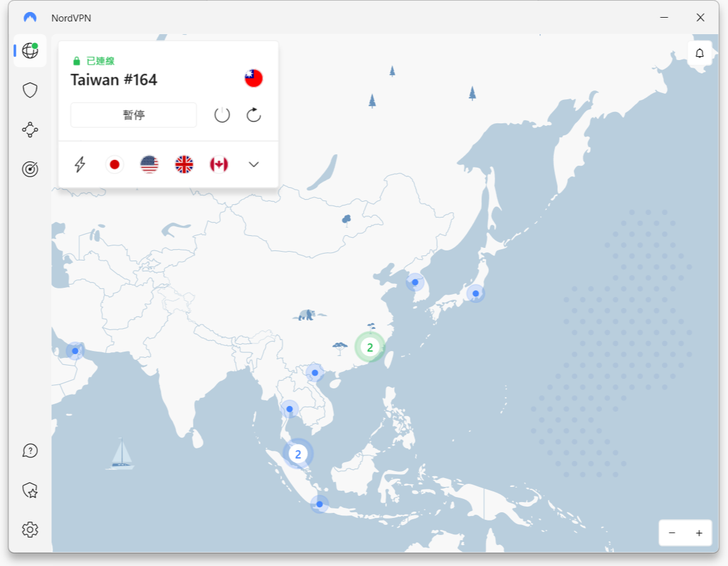Click the lightning bolt quick connect icon
This screenshot has height=566, width=728.
80,164
